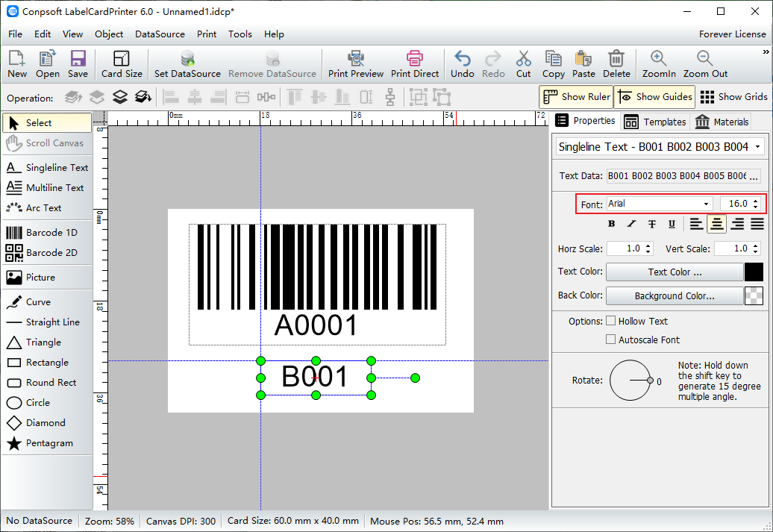Enable the Hollow Text checkbox
773x532 pixels.
click(x=611, y=321)
